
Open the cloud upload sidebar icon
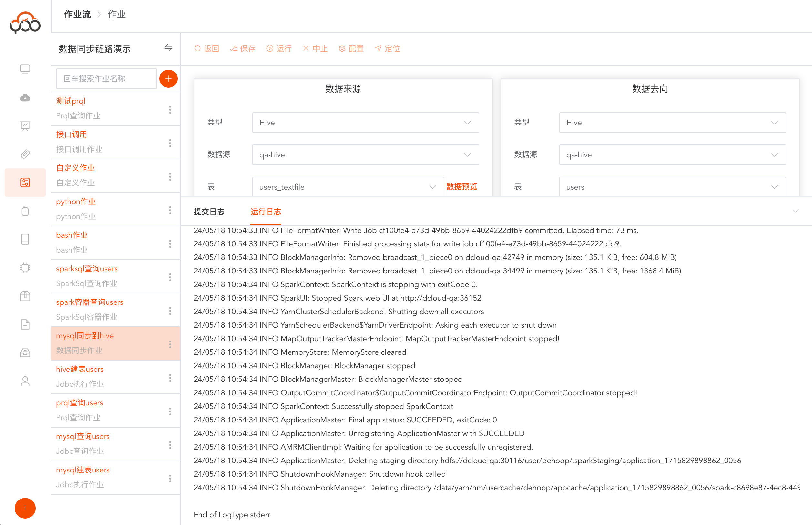(25, 98)
